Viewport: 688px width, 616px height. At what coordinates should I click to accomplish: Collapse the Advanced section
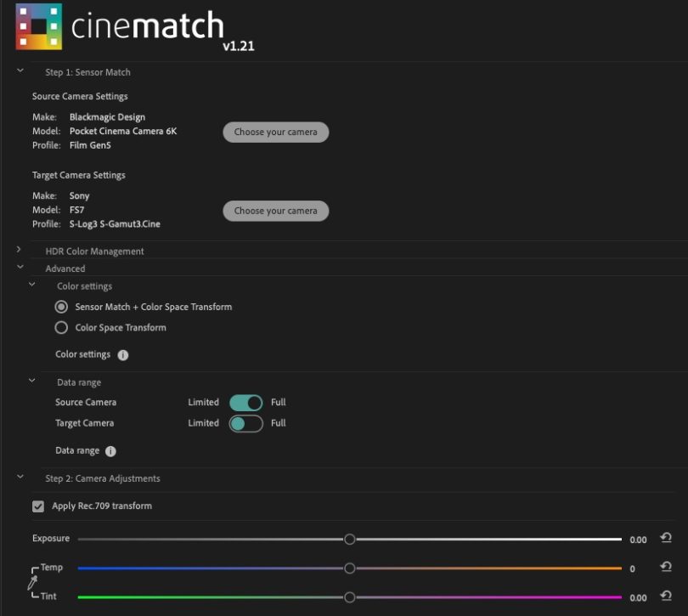point(20,268)
